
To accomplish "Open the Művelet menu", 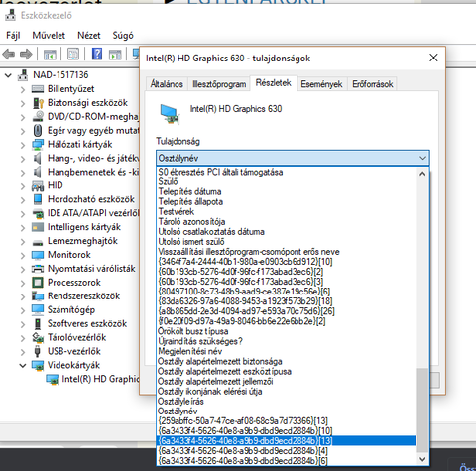I will coord(49,35).
